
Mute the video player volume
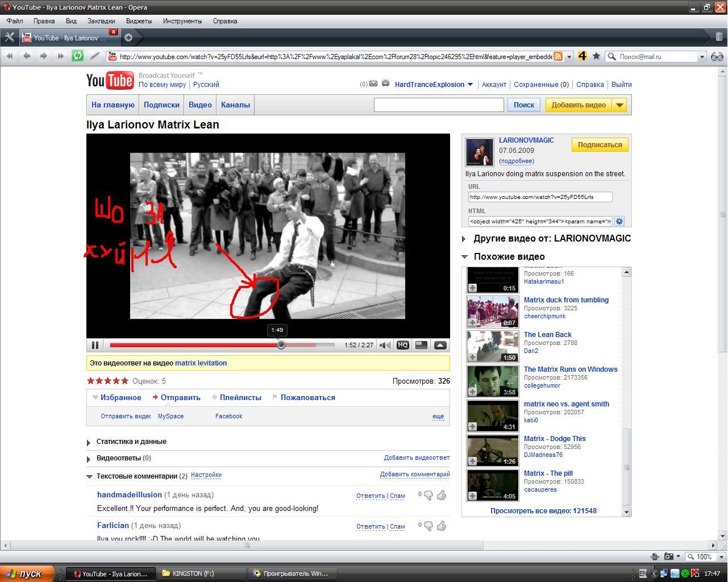pos(385,345)
